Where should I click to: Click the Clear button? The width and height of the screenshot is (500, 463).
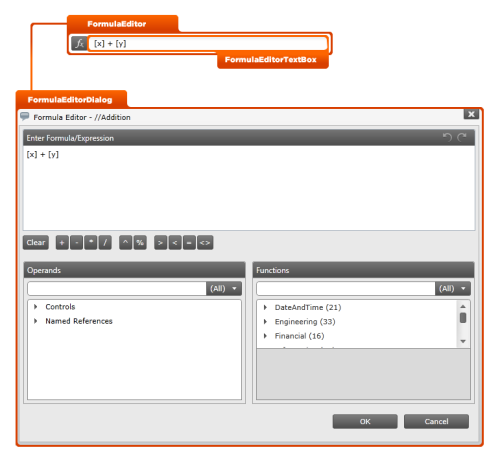(x=36, y=243)
